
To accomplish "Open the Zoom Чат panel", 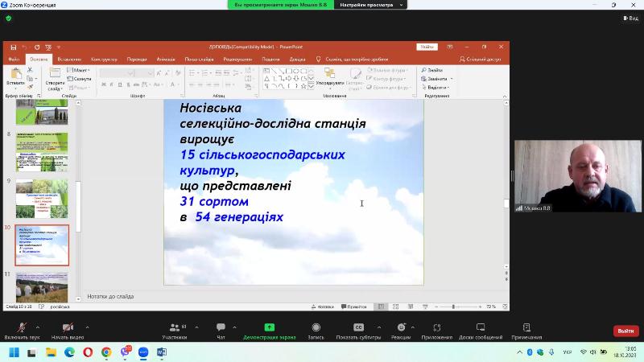I will [x=221, y=328].
